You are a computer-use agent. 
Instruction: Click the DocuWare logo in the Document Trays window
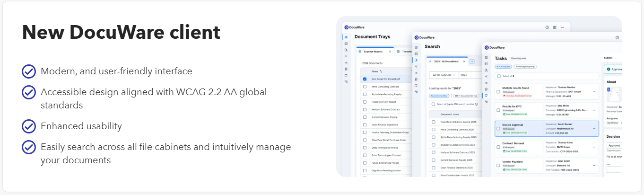pyautogui.click(x=355, y=27)
